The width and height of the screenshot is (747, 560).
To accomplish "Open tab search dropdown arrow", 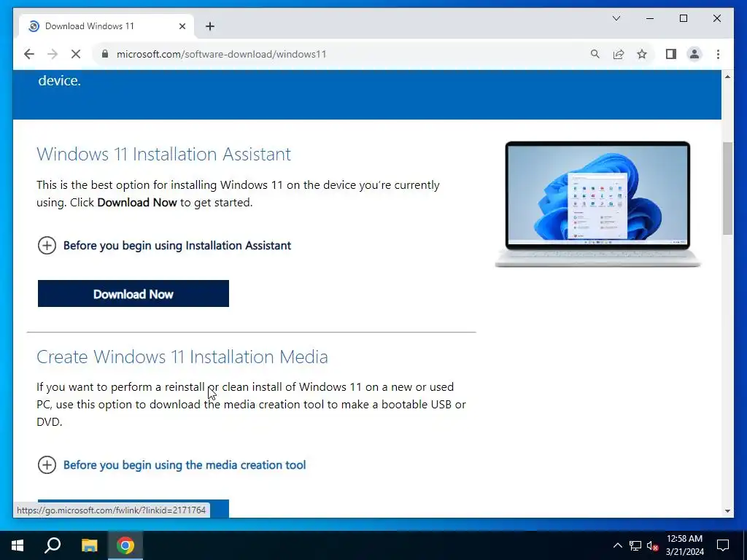I will (616, 18).
